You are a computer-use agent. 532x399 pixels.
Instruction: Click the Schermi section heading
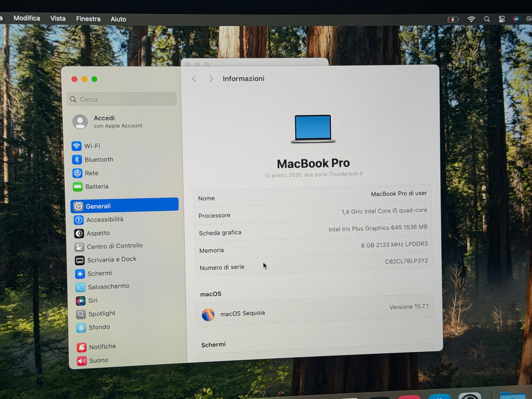213,345
